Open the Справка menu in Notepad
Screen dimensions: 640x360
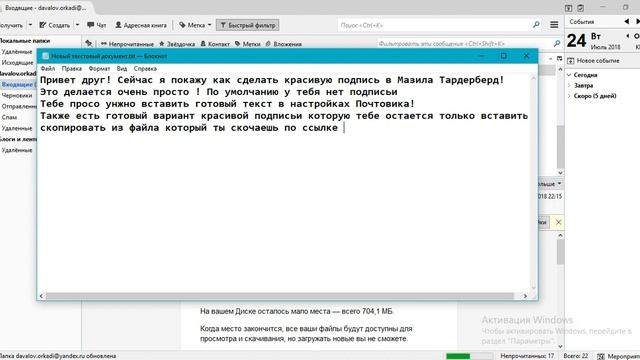click(x=145, y=69)
